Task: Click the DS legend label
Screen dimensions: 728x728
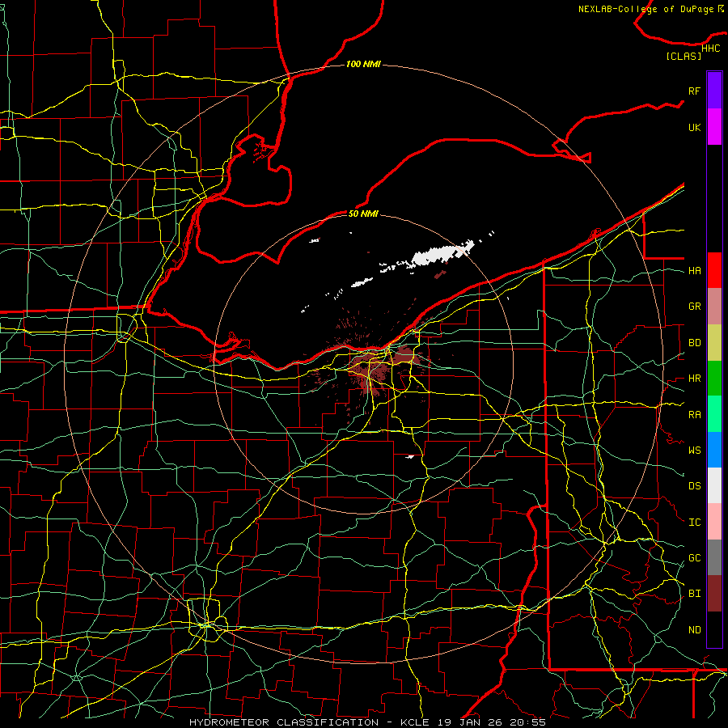Action: (x=694, y=486)
